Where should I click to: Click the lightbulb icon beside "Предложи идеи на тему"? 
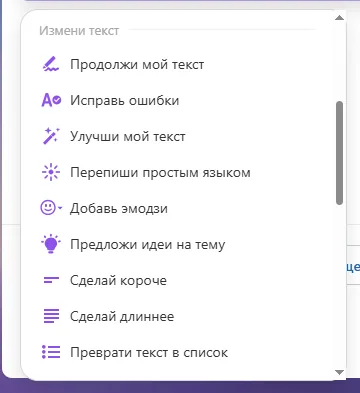point(51,244)
